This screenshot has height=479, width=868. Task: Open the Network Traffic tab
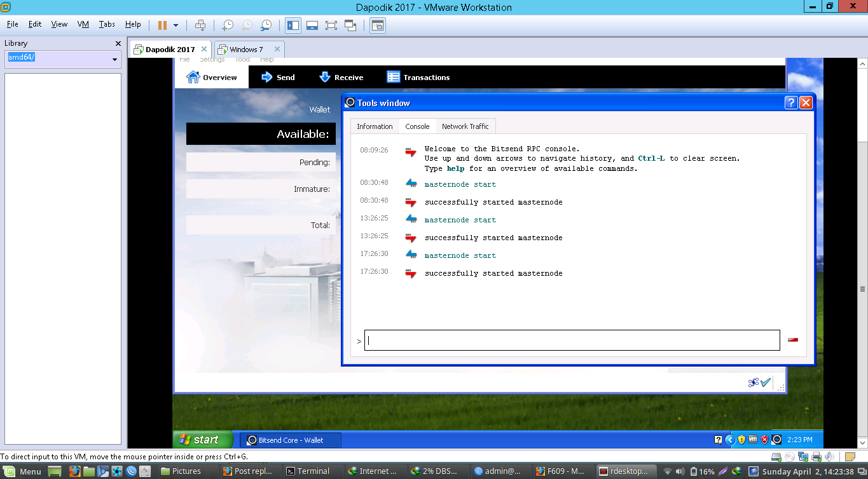465,126
